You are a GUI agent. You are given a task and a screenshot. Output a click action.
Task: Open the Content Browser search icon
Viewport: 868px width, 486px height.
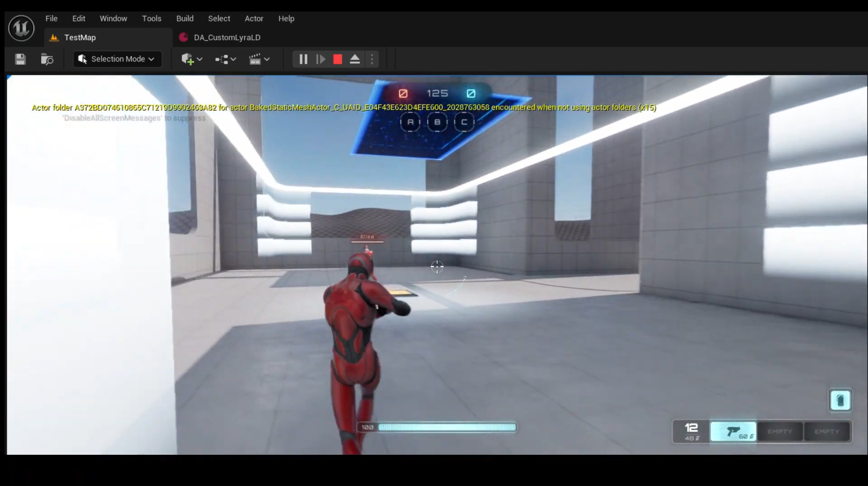click(47, 59)
